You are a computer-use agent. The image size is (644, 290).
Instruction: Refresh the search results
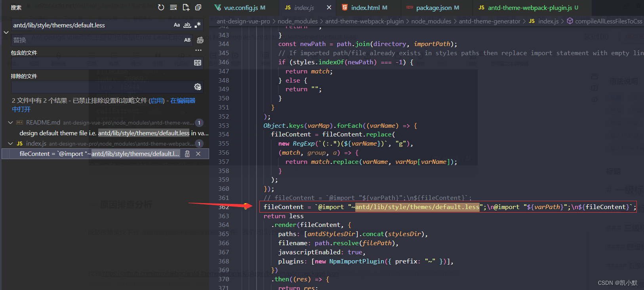click(x=161, y=8)
